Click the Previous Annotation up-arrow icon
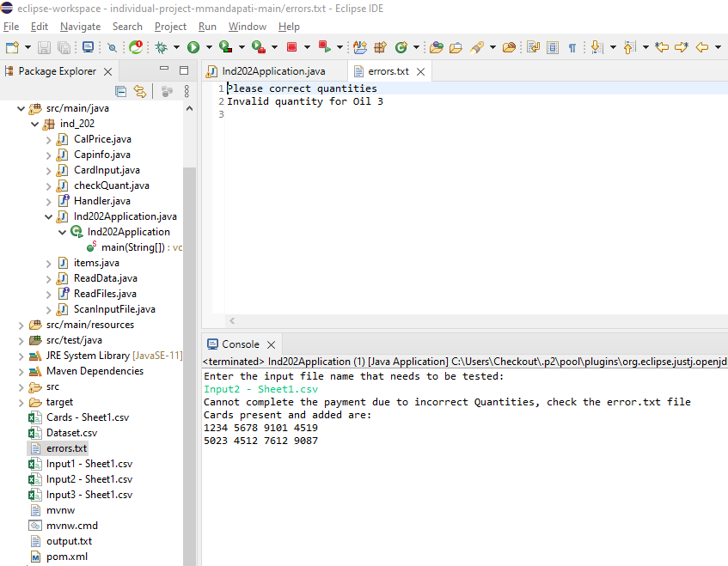728x566 pixels. [x=629, y=47]
